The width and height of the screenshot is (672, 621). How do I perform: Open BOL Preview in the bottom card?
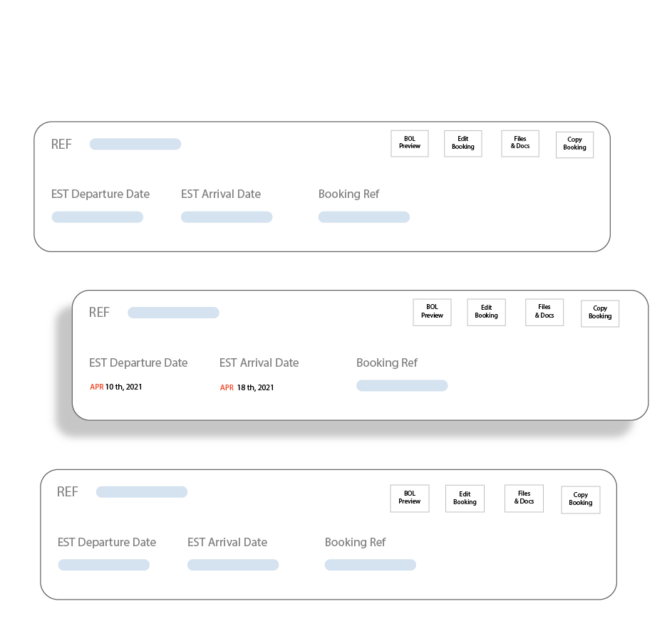pyautogui.click(x=409, y=498)
